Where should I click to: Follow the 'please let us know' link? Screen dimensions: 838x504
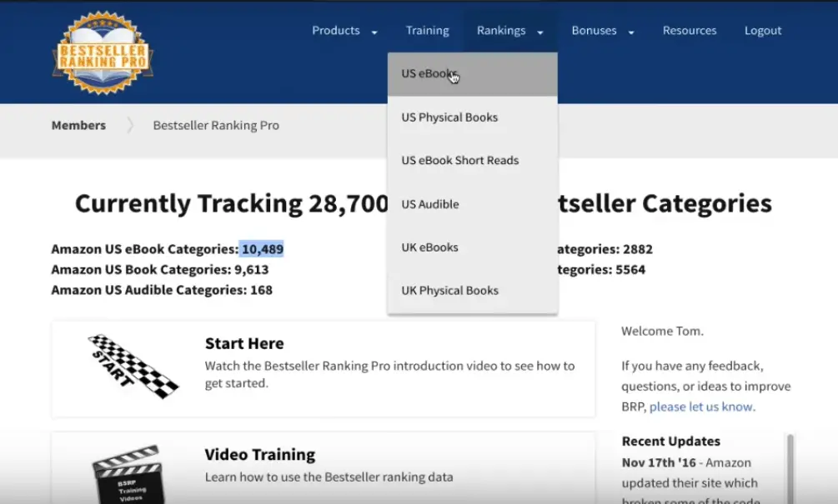[702, 407]
